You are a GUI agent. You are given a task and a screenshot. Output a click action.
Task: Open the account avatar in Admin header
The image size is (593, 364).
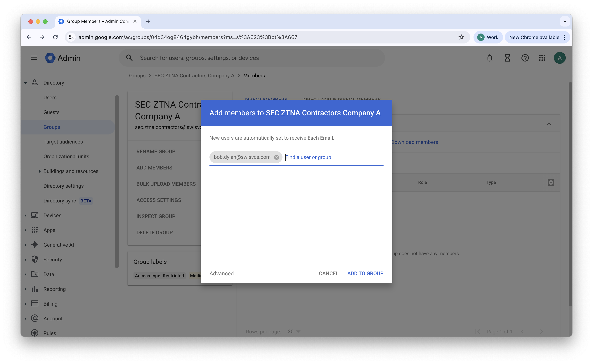coord(559,58)
